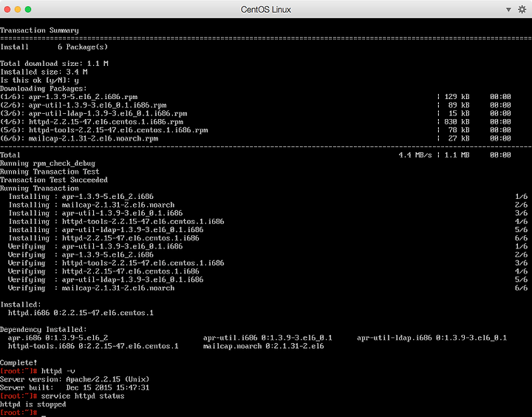
Task: Expand the dropdown triangle in title bar
Action: [508, 10]
